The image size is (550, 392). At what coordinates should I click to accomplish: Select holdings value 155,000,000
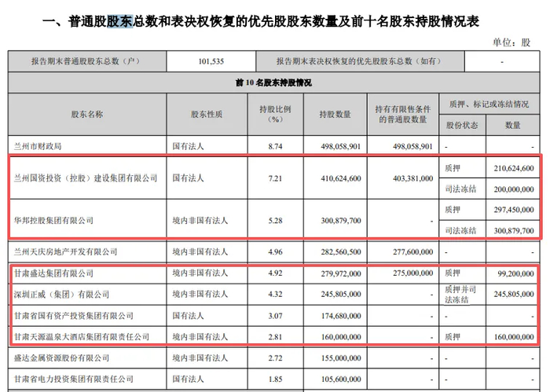click(340, 358)
